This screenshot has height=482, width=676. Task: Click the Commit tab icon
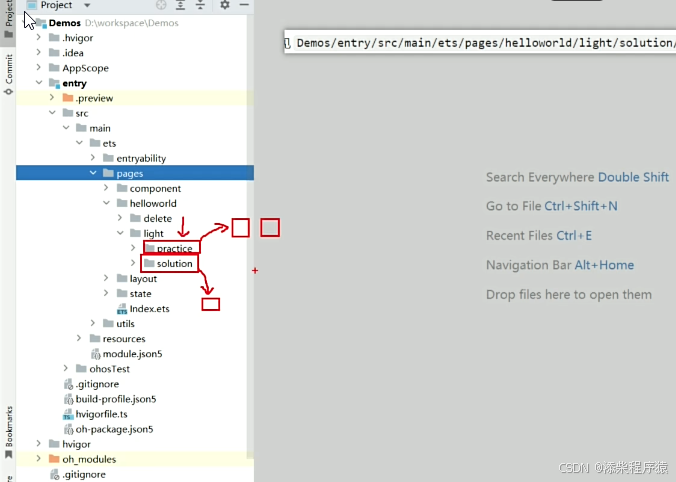pos(8,92)
